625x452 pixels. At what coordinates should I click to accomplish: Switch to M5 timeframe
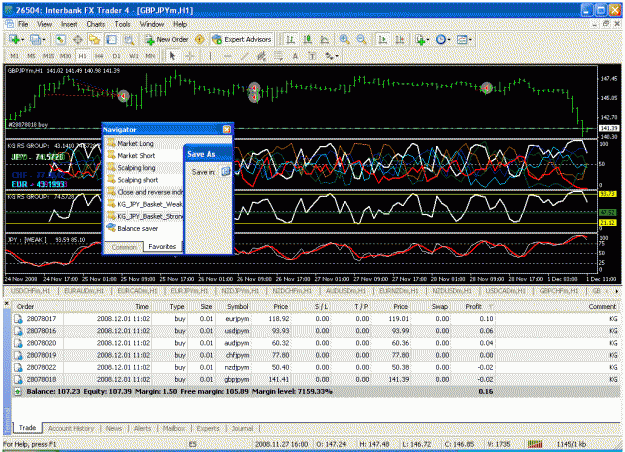point(31,56)
